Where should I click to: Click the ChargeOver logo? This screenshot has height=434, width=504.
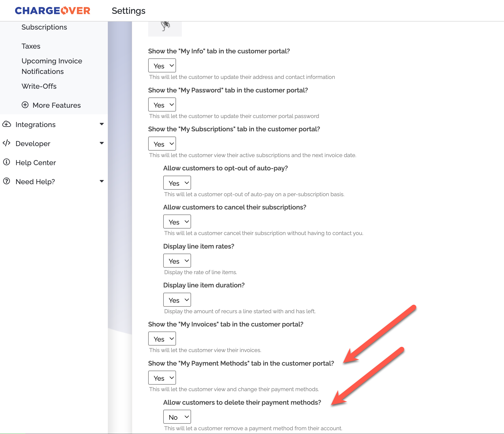pos(52,11)
